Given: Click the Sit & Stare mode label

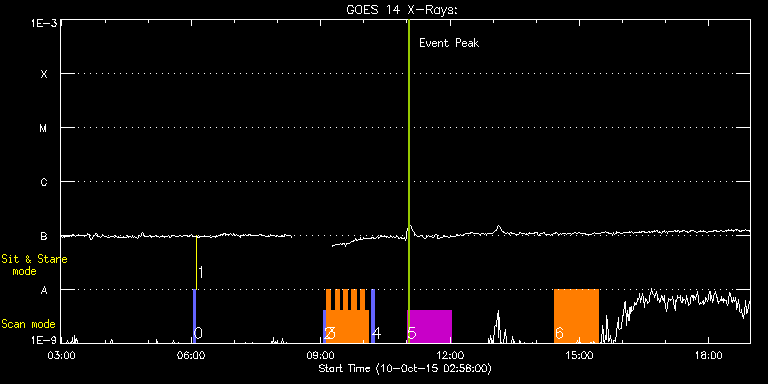Looking at the screenshot, I should (34, 264).
